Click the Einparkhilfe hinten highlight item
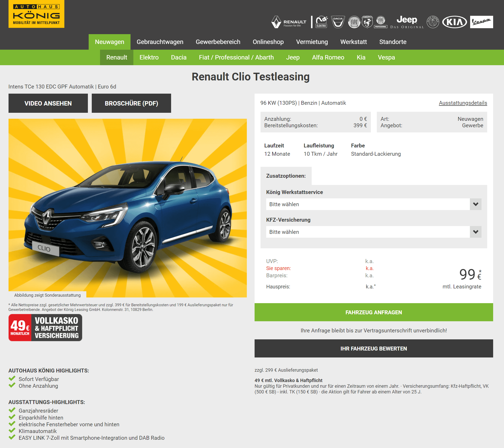The image size is (504, 448). (x=41, y=418)
